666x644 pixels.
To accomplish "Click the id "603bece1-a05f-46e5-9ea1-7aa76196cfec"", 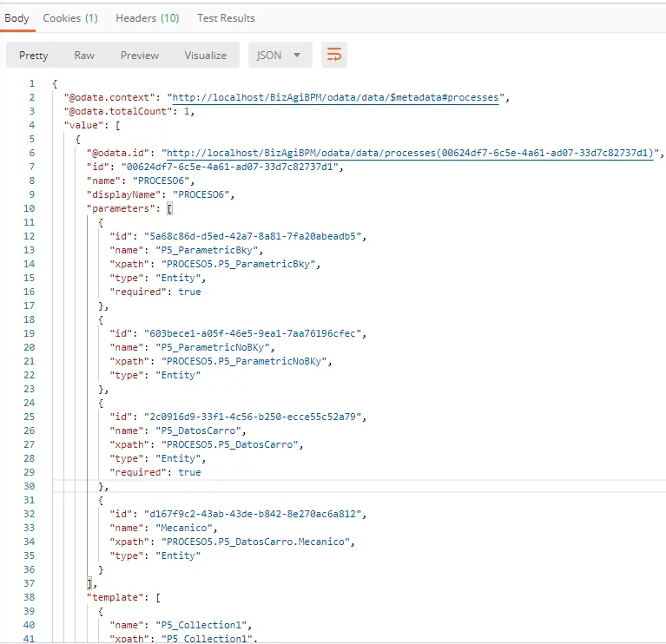I will coord(253,333).
